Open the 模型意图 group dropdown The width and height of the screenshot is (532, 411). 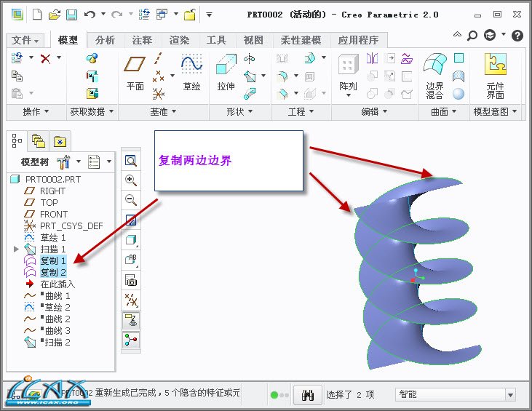(x=495, y=111)
